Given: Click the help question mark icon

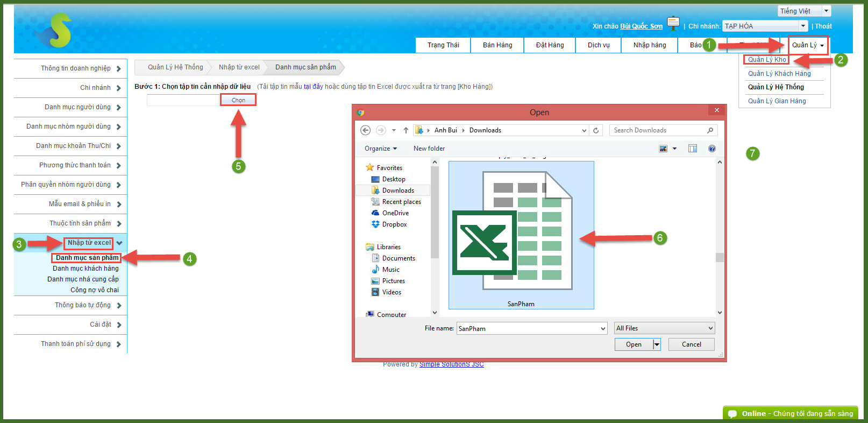Looking at the screenshot, I should 712,149.
